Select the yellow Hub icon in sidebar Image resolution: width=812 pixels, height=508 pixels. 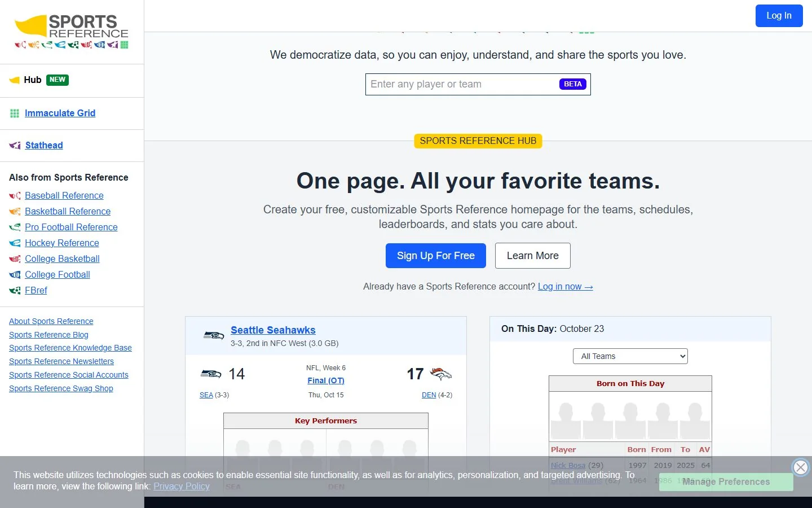tap(15, 80)
